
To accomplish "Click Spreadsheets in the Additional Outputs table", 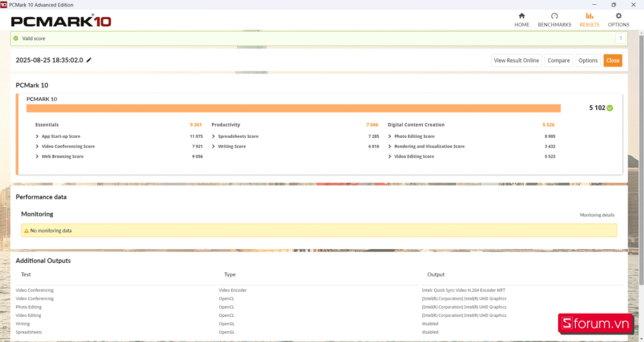I will [x=28, y=332].
